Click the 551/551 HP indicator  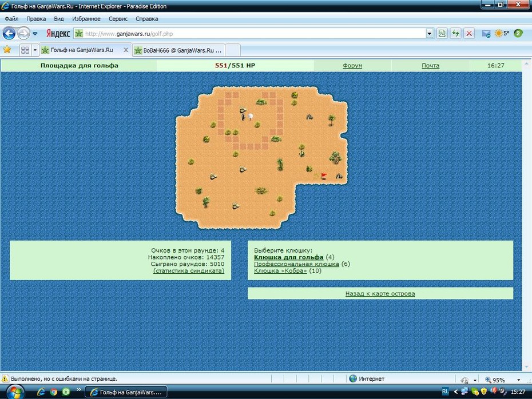[235, 65]
